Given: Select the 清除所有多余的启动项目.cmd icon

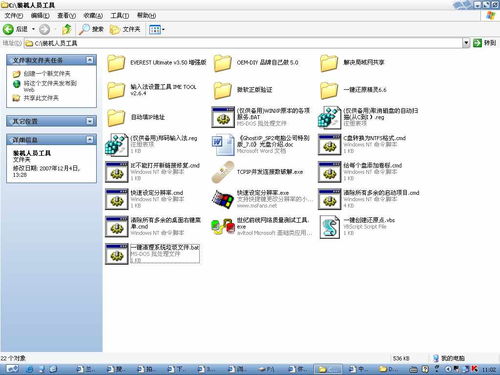Looking at the screenshot, I should (329, 199).
